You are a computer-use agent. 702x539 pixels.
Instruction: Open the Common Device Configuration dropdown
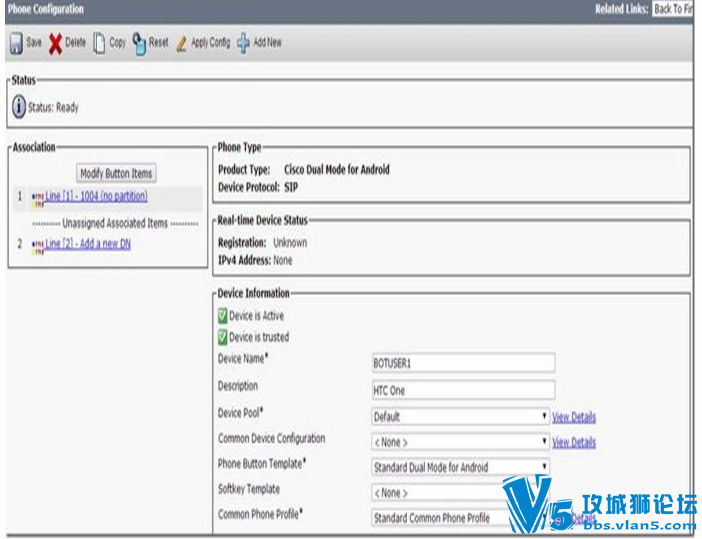tap(460, 442)
